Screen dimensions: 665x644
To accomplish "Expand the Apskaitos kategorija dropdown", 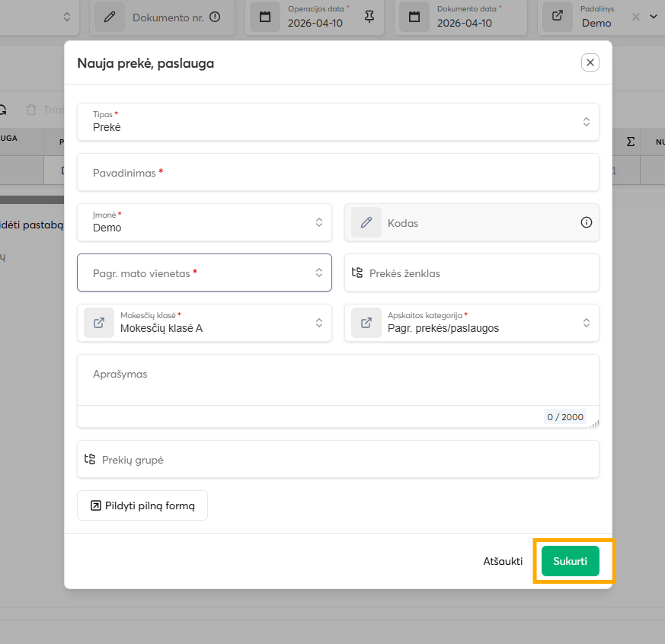I will (x=586, y=323).
